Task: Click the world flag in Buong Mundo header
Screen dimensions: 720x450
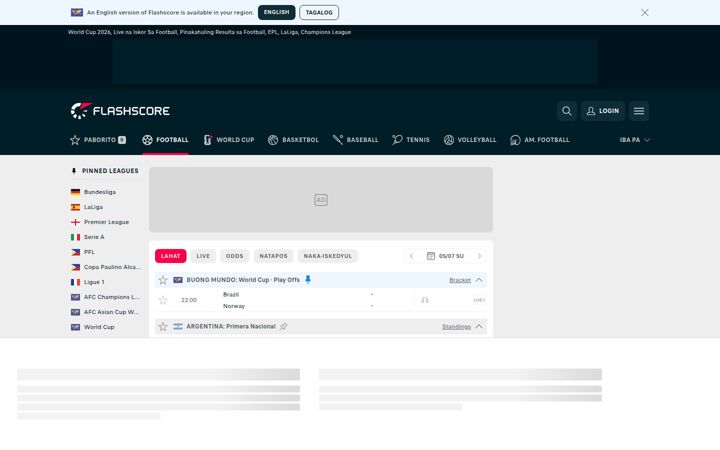Action: [178, 280]
